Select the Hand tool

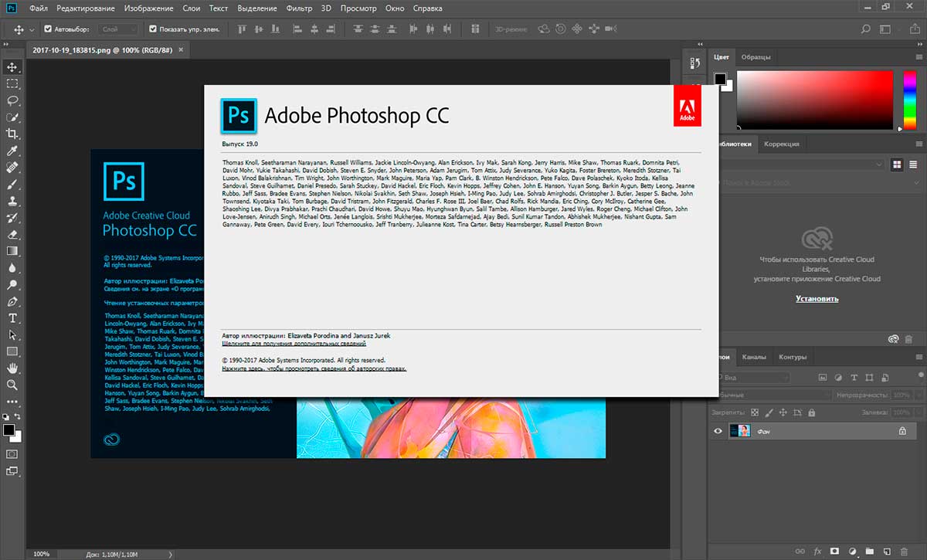12,368
